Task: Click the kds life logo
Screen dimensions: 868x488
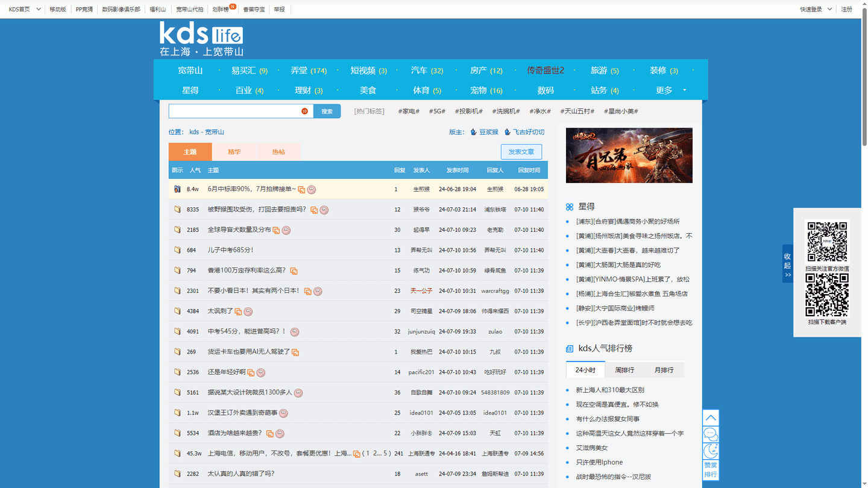Action: 201,39
